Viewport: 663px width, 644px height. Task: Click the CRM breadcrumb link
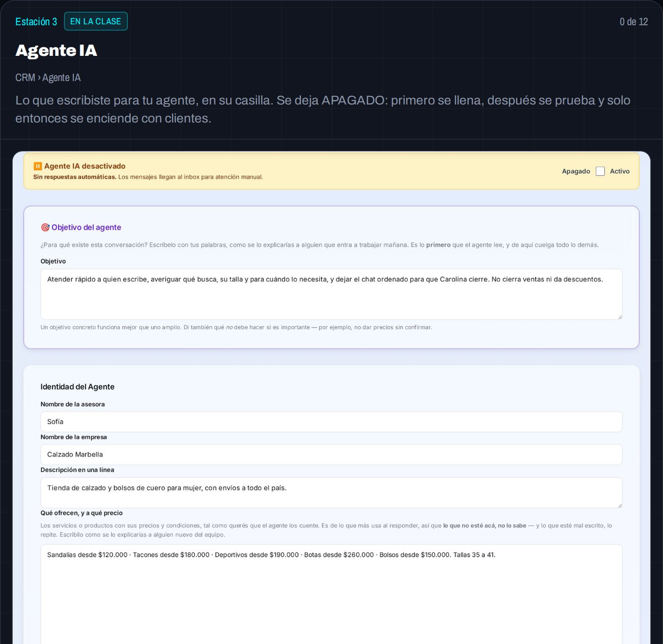pyautogui.click(x=25, y=78)
